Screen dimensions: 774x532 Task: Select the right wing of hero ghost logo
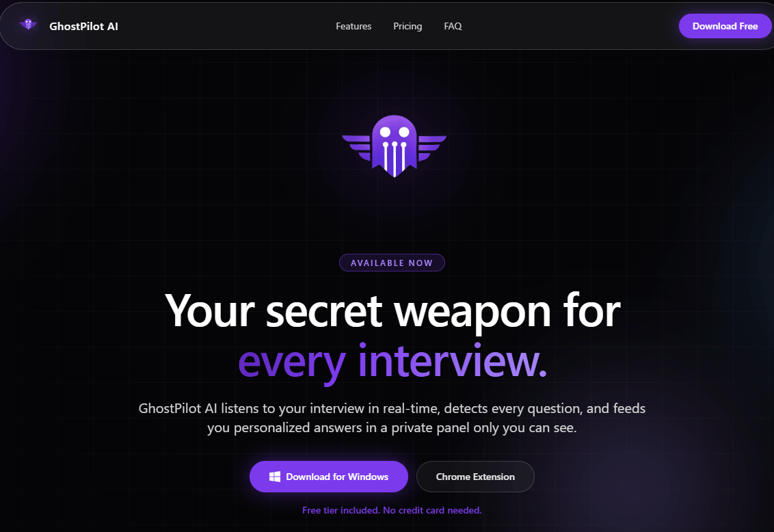[x=432, y=148]
